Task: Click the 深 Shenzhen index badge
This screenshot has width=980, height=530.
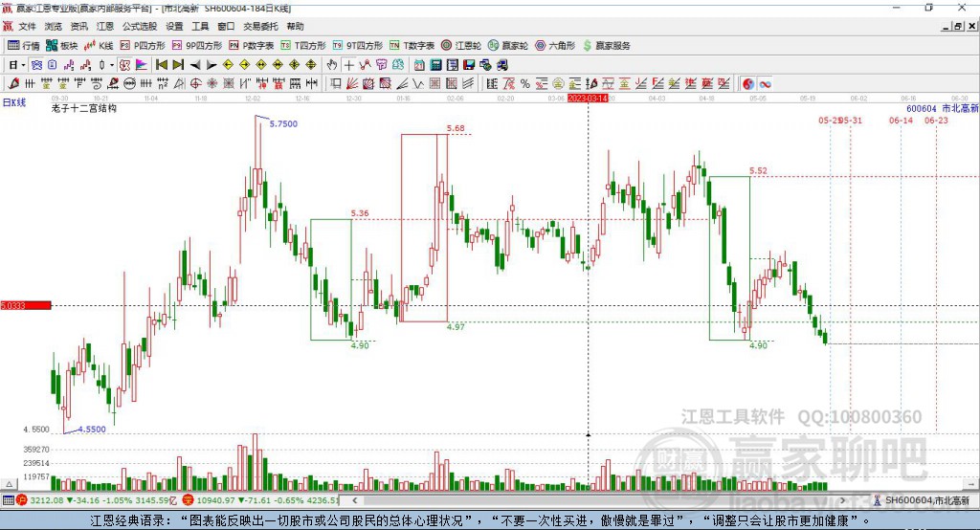Action: (x=189, y=500)
